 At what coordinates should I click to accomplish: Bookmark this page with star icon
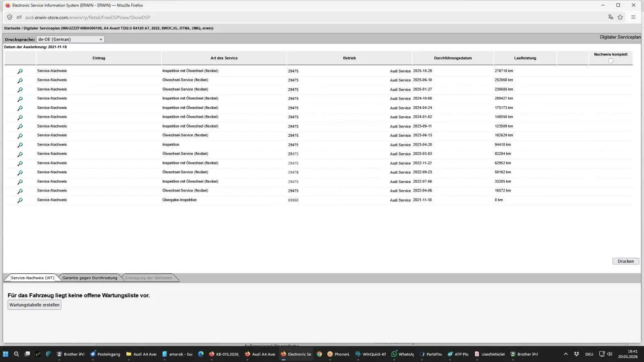620,17
